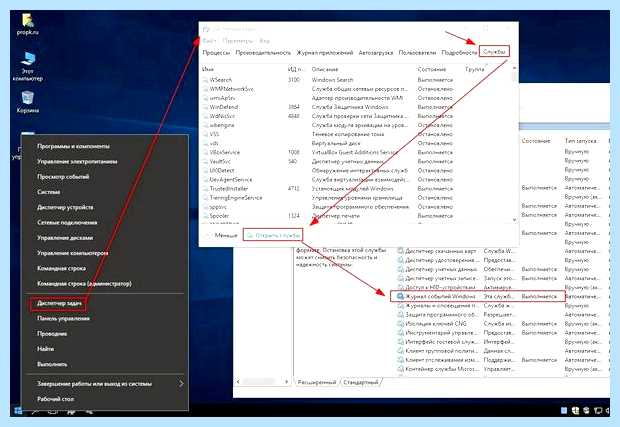Image resolution: width=620 pixels, height=427 pixels.
Task: Choose Выполнить in the context menu
Action: 52,365
